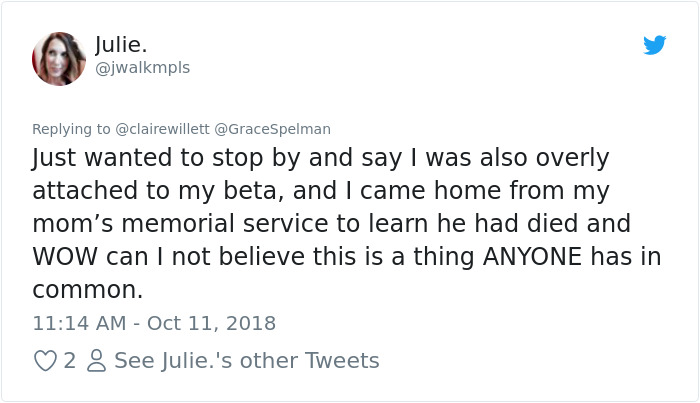This screenshot has width=700, height=403.
Task: Click the word WOW in the tweet
Action: (x=66, y=257)
